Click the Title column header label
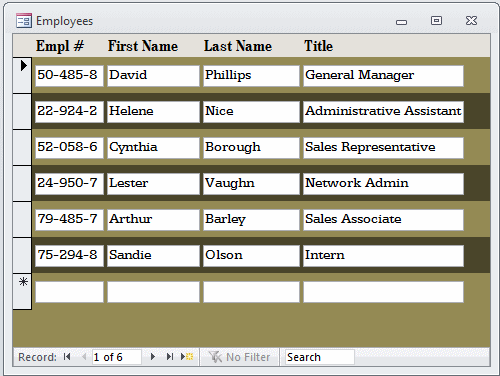Screen dimensions: 500x376 pos(318,46)
